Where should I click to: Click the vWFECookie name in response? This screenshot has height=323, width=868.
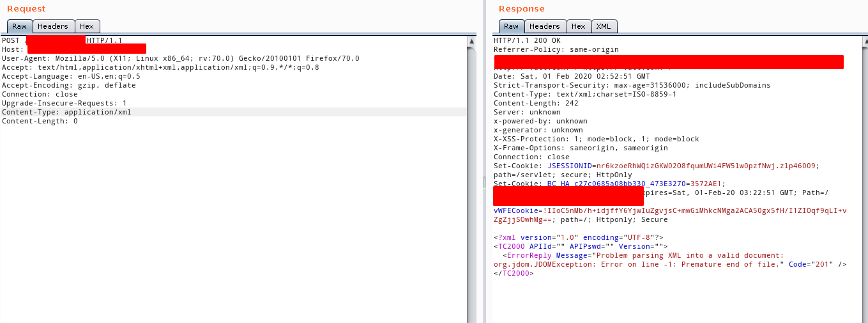coord(517,210)
